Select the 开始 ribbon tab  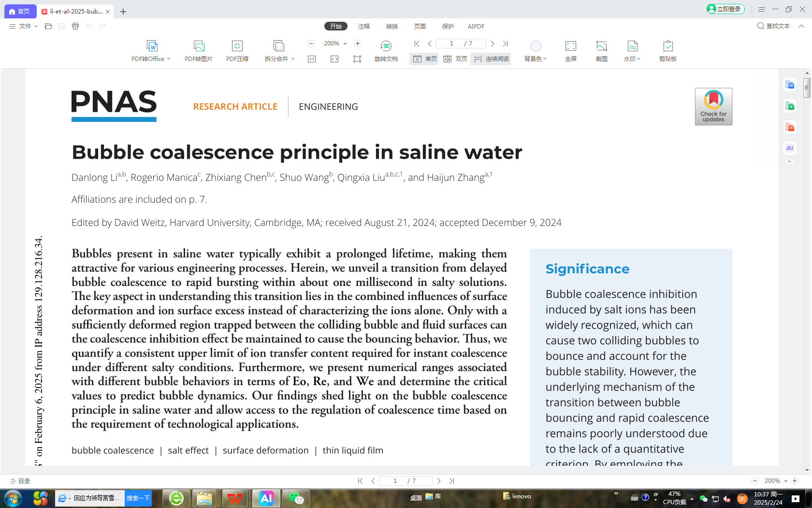click(x=336, y=26)
